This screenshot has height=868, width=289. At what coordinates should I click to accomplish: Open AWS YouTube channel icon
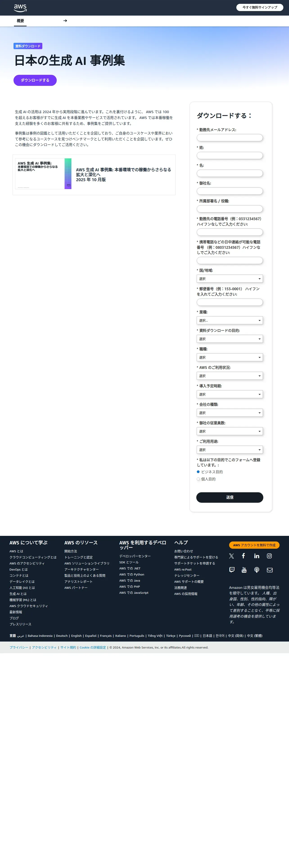[x=244, y=570]
